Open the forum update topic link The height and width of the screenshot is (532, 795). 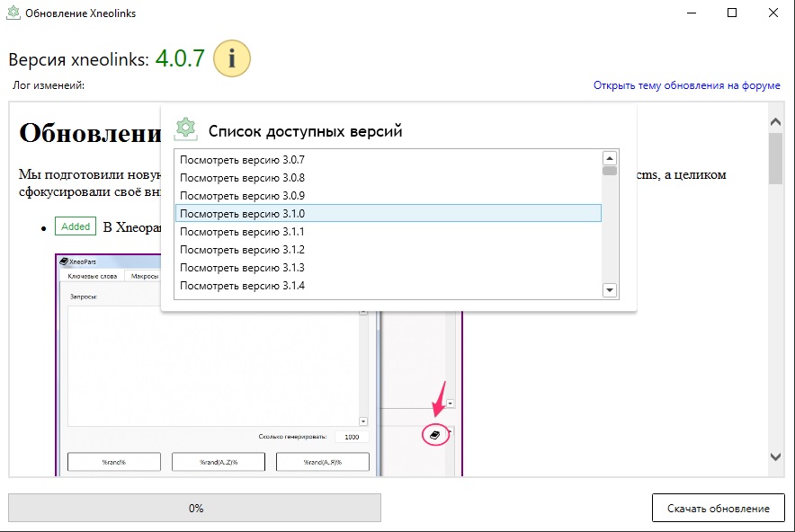686,85
